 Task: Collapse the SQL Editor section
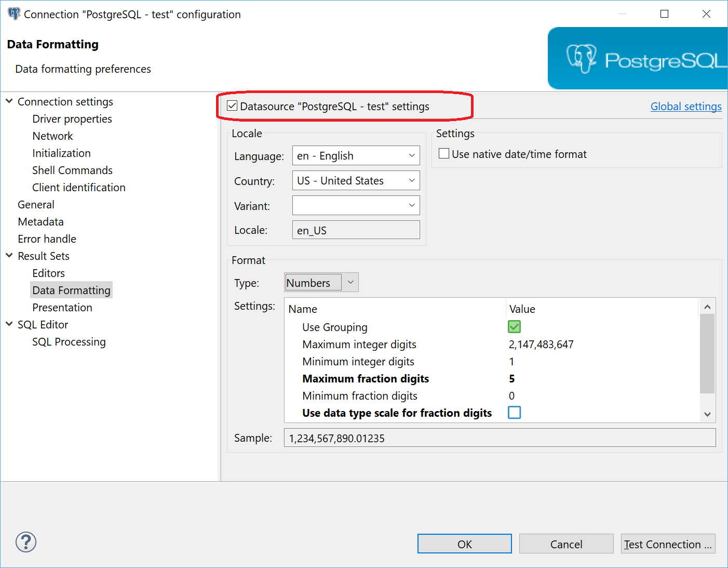tap(9, 324)
